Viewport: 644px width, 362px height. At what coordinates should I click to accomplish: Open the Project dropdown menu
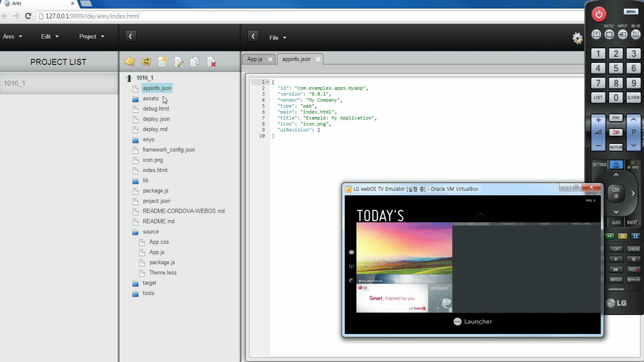click(x=91, y=37)
